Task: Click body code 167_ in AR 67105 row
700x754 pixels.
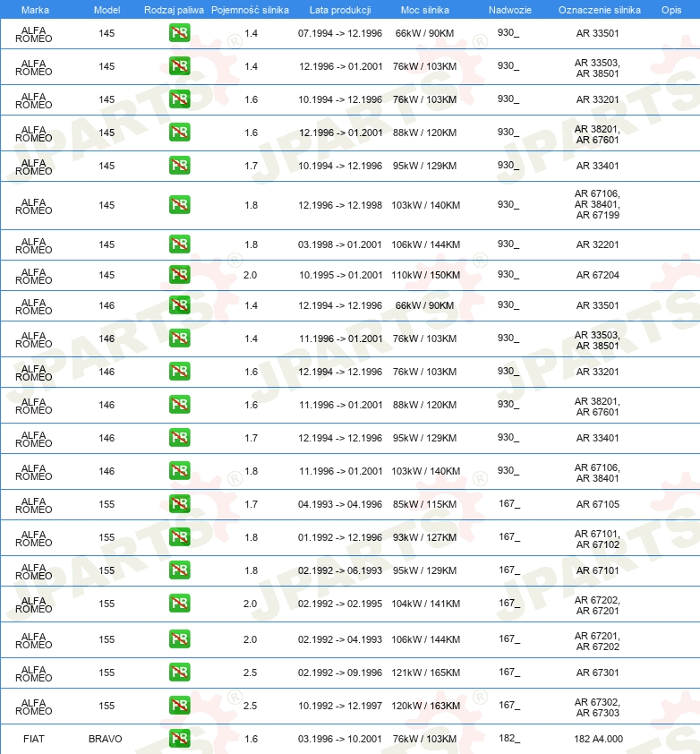Action: click(508, 503)
